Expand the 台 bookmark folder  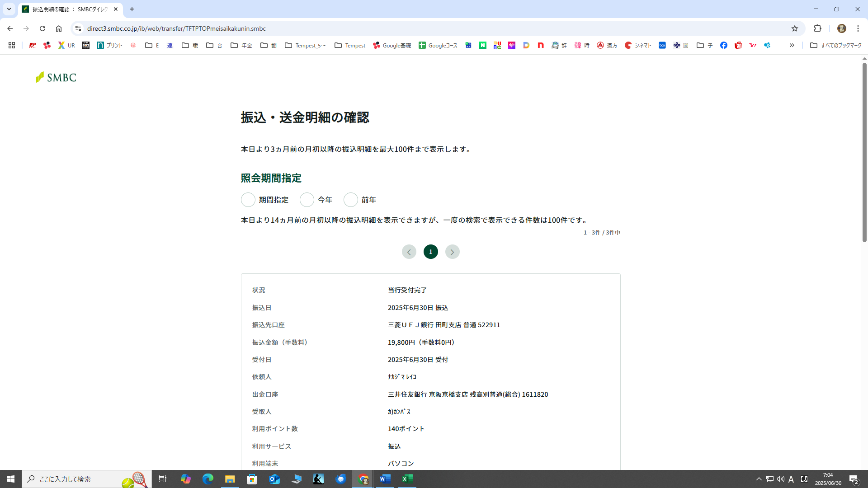pyautogui.click(x=214, y=45)
